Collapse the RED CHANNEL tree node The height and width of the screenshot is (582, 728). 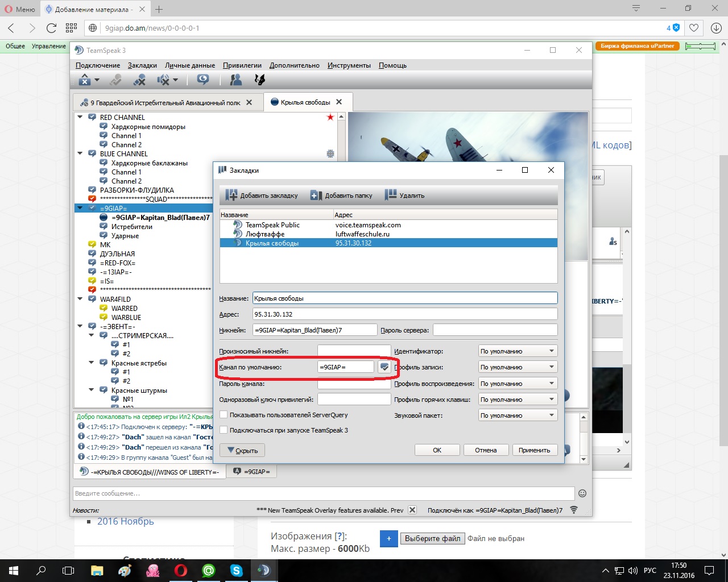80,117
